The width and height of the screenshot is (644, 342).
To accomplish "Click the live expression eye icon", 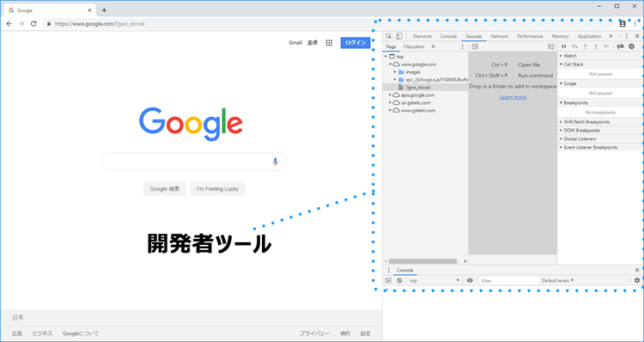I will 470,280.
